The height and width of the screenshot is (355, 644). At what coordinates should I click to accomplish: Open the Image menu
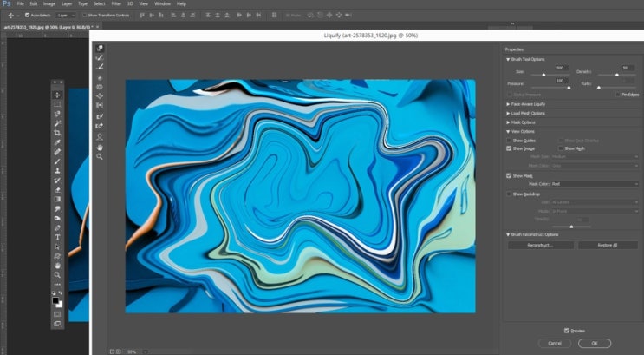click(49, 3)
